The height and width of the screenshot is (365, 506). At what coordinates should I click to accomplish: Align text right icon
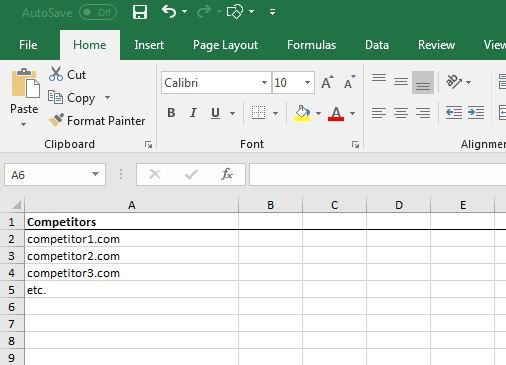coord(423,113)
